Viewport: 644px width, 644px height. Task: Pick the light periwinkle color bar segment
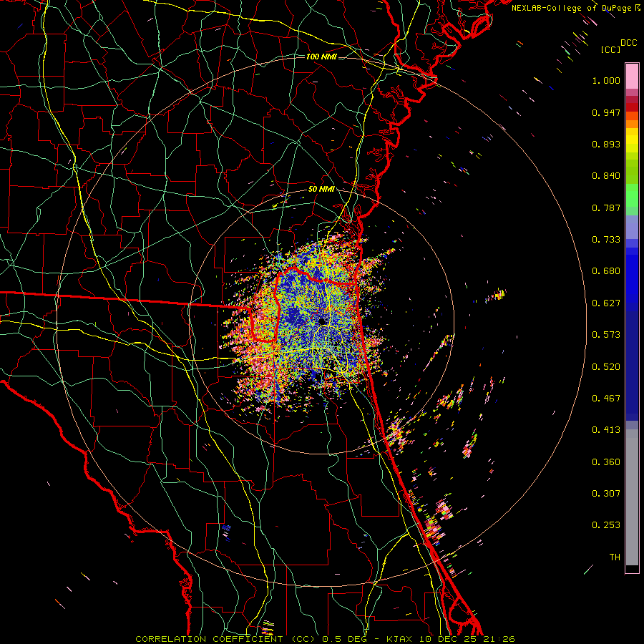pyautogui.click(x=632, y=228)
